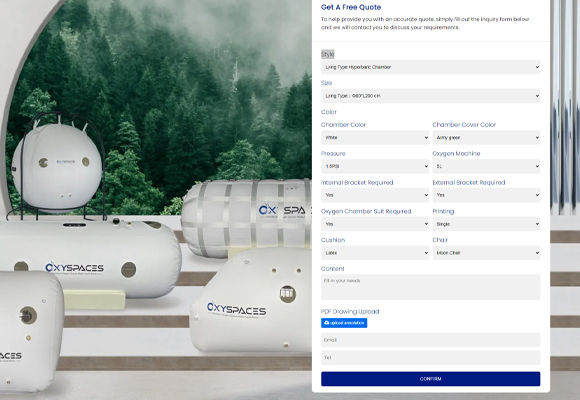Open the Style dropdown
This screenshot has height=400, width=580.
[x=430, y=67]
